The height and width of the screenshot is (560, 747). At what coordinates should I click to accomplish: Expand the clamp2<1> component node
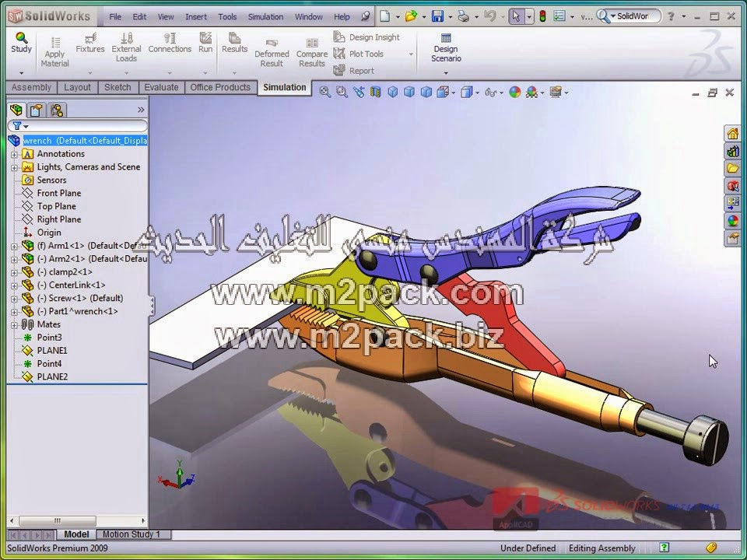(x=14, y=272)
